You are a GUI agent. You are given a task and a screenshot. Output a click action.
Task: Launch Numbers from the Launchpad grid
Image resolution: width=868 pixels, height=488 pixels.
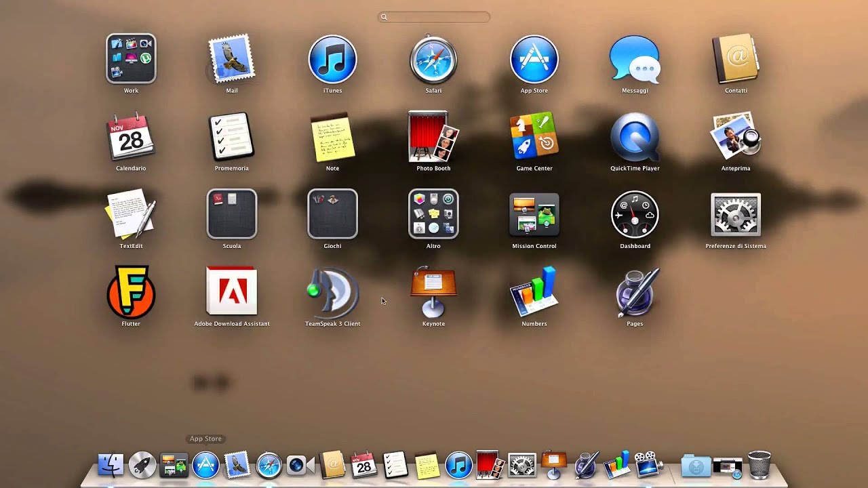[534, 293]
